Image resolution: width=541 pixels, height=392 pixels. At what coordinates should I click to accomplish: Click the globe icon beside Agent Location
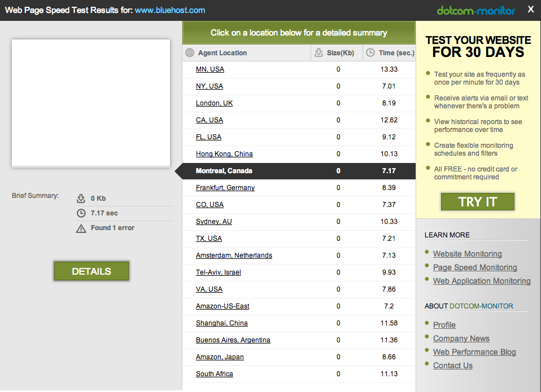190,52
